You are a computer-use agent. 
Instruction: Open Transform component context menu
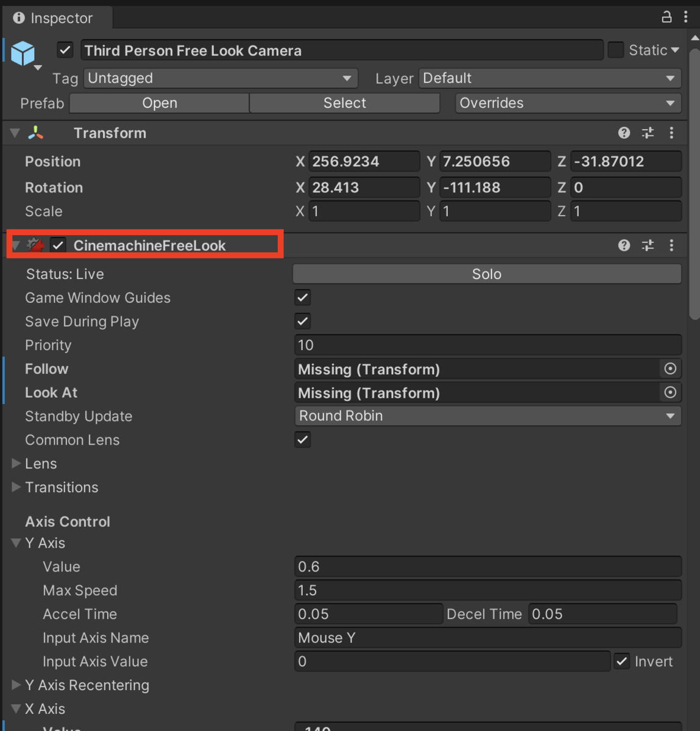(671, 133)
